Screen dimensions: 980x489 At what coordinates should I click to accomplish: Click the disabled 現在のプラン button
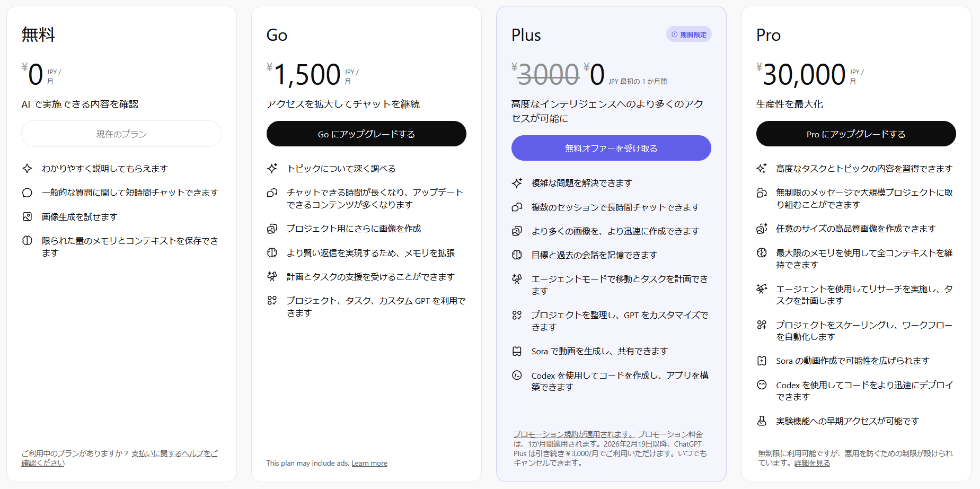pos(121,134)
